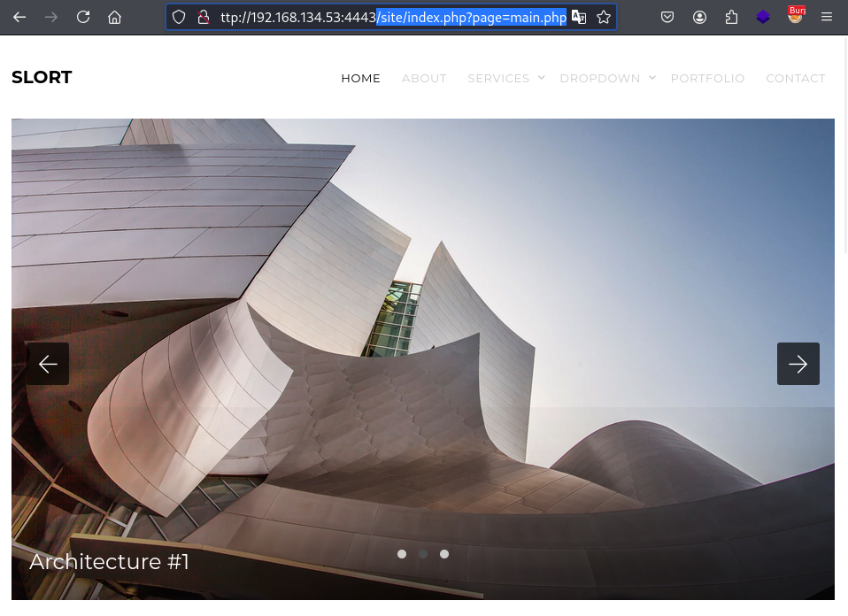Select the second carousel dot

point(423,554)
